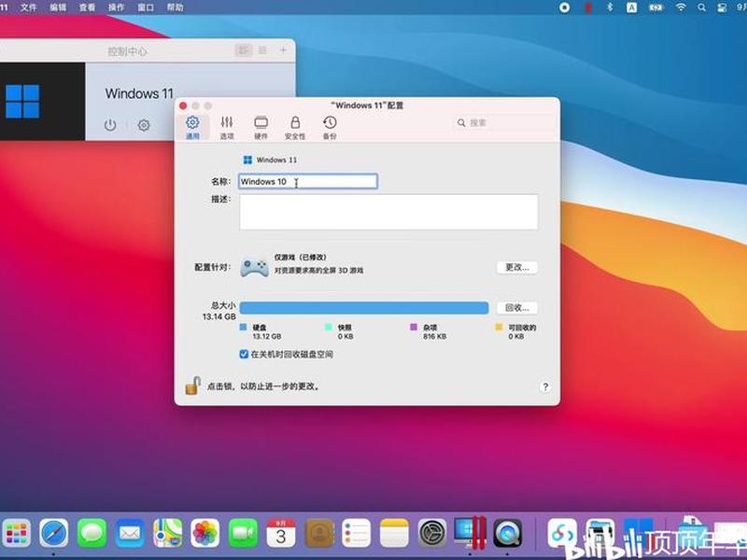
Task: Click the 名称 name field containing Windows 10
Action: 308,181
